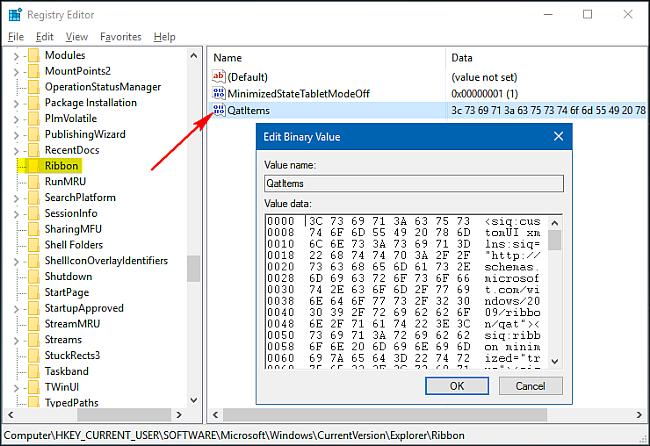This screenshot has width=650, height=446.
Task: Click the MinimizedStateTabletModeOff DWORD value icon
Action: tap(220, 93)
